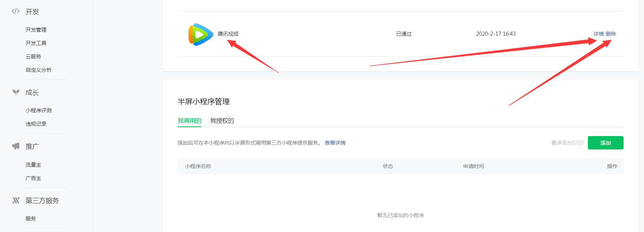Click the 操作 column header

(612, 166)
